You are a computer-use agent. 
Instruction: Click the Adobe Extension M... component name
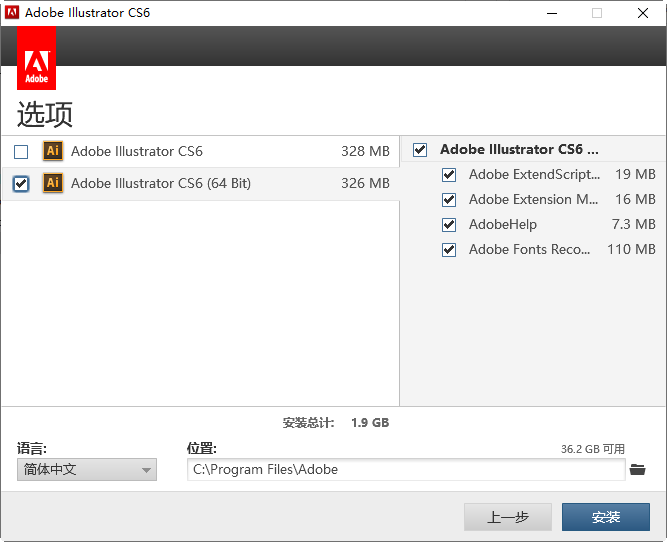pos(533,200)
